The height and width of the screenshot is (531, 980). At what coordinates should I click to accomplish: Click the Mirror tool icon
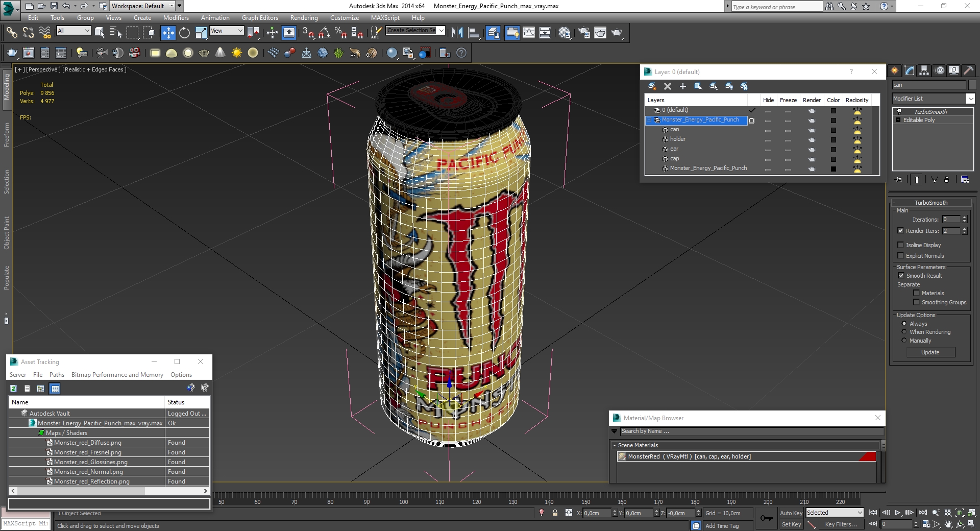pos(457,33)
